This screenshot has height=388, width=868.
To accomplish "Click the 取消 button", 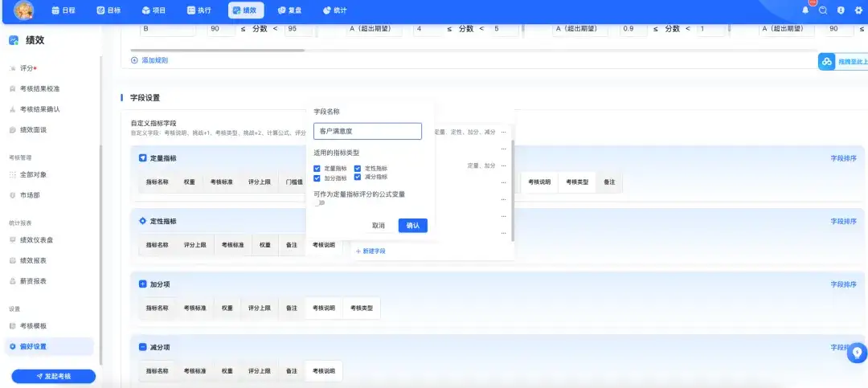I will click(x=378, y=225).
